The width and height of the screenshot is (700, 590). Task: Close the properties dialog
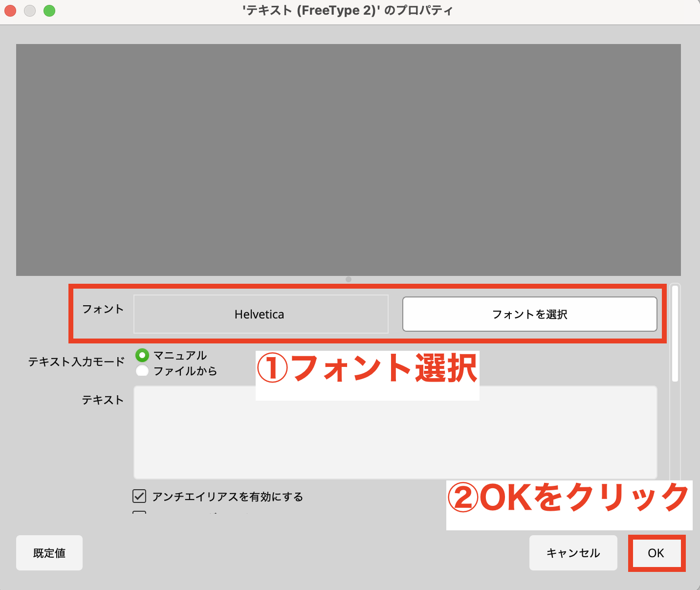point(10,10)
